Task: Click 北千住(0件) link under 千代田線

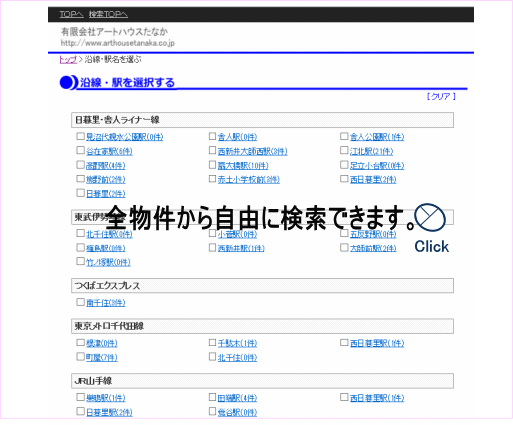Action: pyautogui.click(x=237, y=358)
